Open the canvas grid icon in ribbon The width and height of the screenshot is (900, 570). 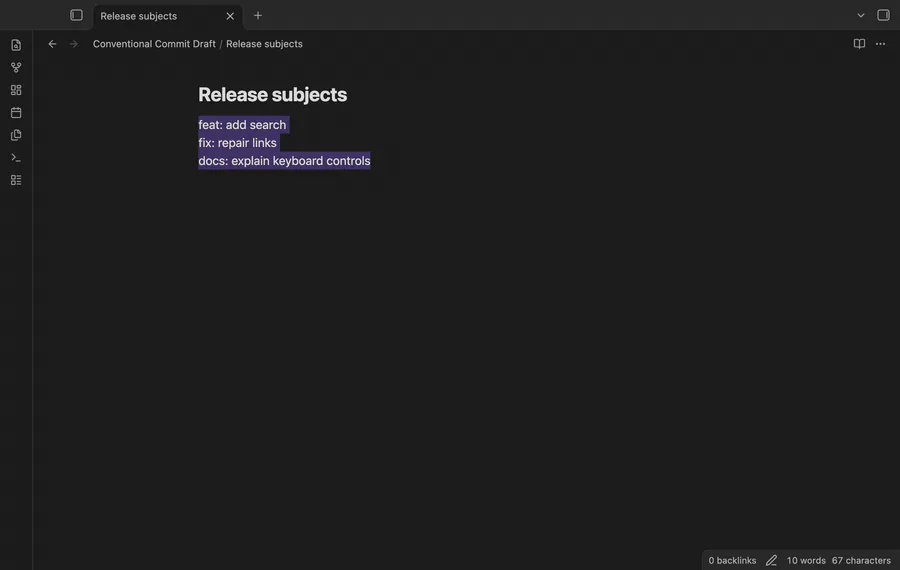coord(16,90)
